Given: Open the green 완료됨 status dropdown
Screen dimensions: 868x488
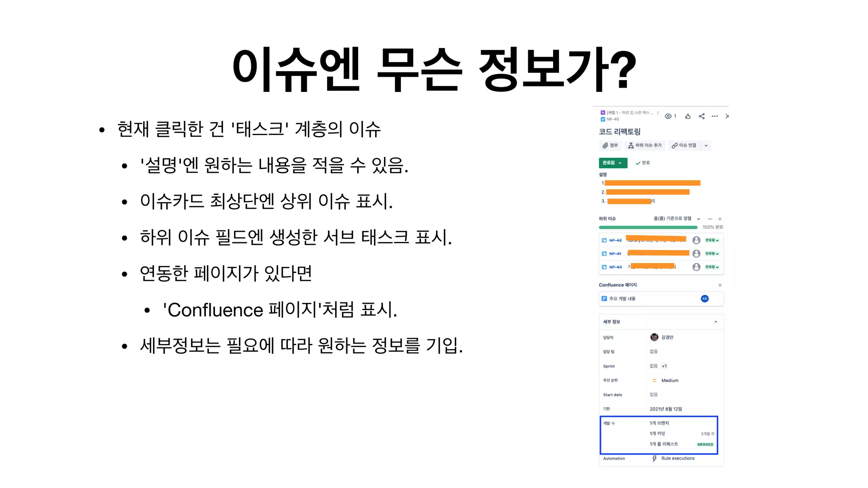Looking at the screenshot, I should pyautogui.click(x=613, y=163).
